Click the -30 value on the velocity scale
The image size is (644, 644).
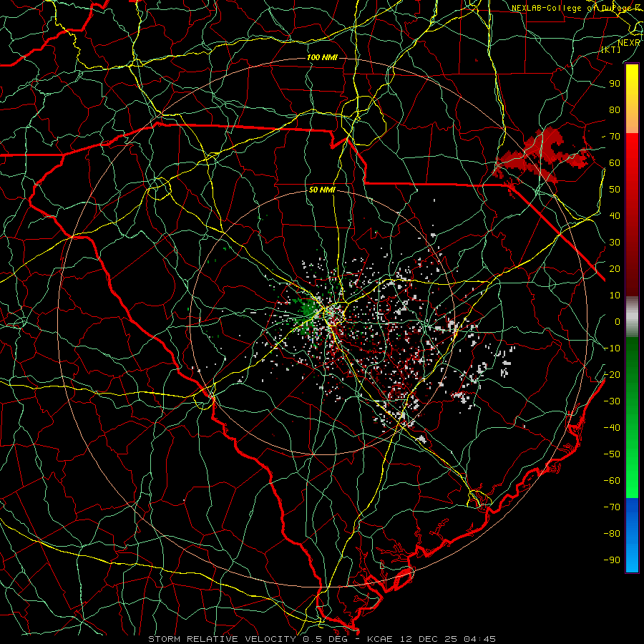point(612,401)
